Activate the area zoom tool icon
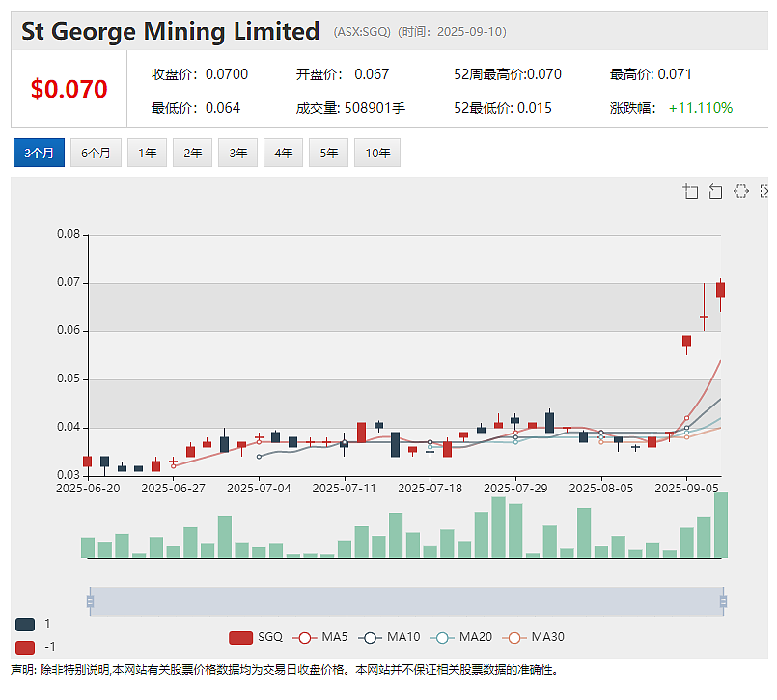 pos(690,191)
